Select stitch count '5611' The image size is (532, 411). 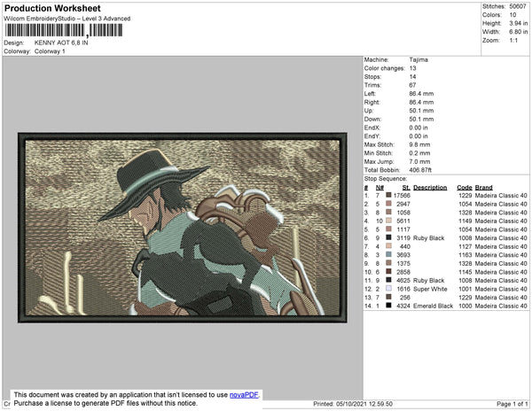click(403, 221)
